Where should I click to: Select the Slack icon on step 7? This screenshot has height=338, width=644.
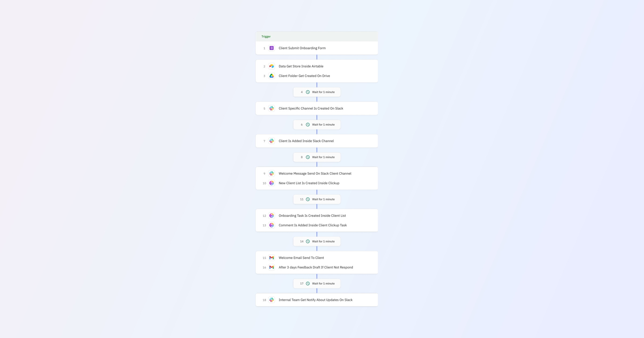pyautogui.click(x=272, y=141)
